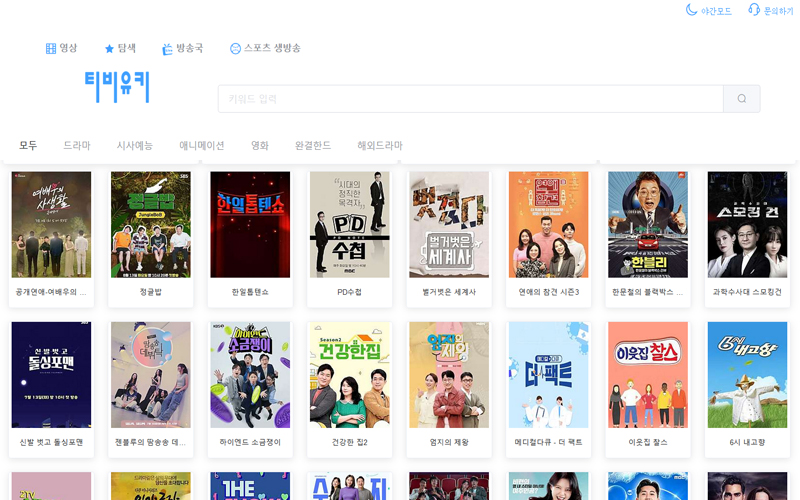Switch to the 애니메이션 tab

202,145
